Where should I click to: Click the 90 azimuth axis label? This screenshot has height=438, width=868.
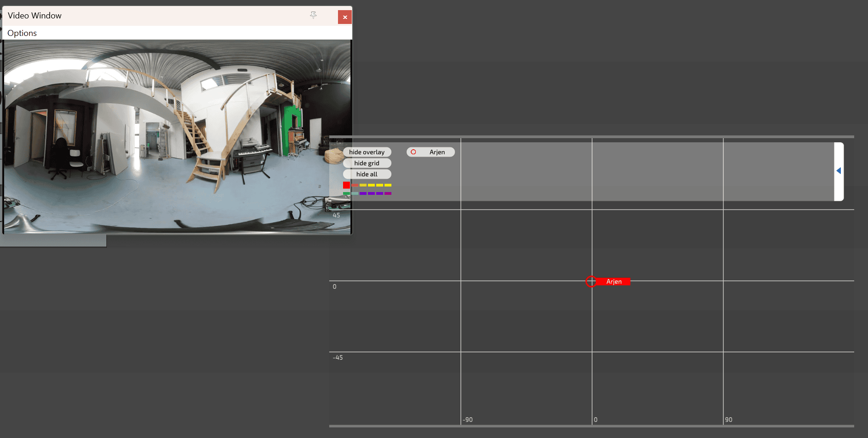[x=728, y=420]
